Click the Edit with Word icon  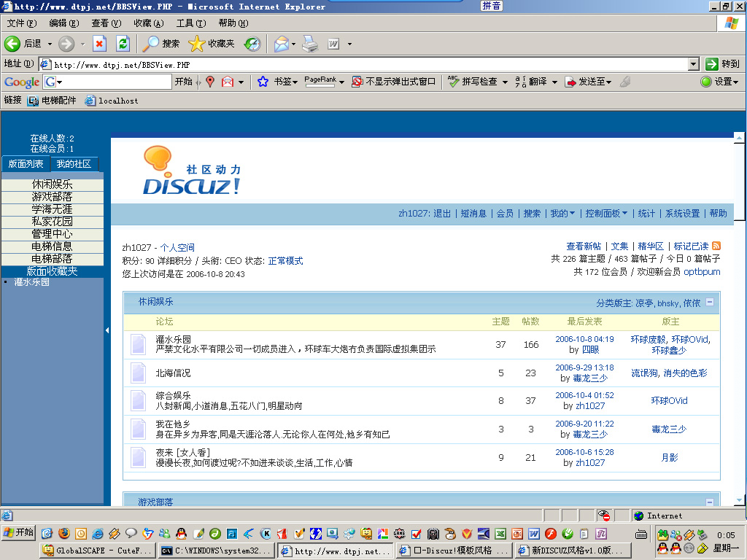pos(333,44)
